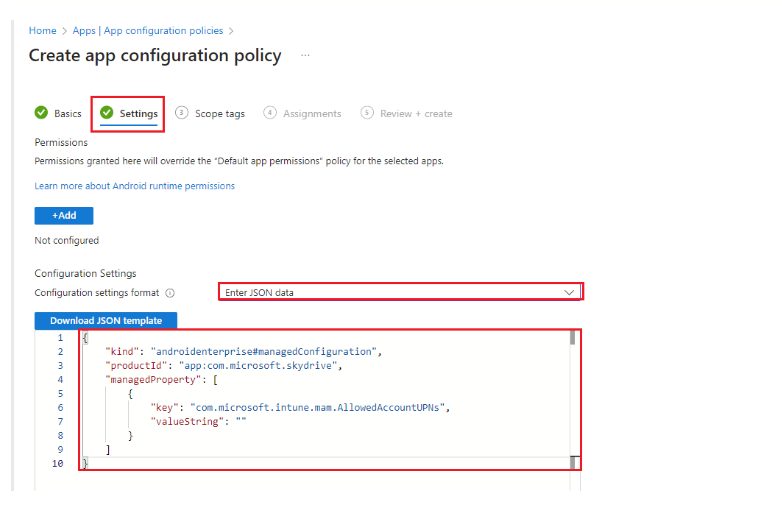Click the green checkmark icon for Settings
This screenshot has width=782, height=508.
[x=107, y=113]
